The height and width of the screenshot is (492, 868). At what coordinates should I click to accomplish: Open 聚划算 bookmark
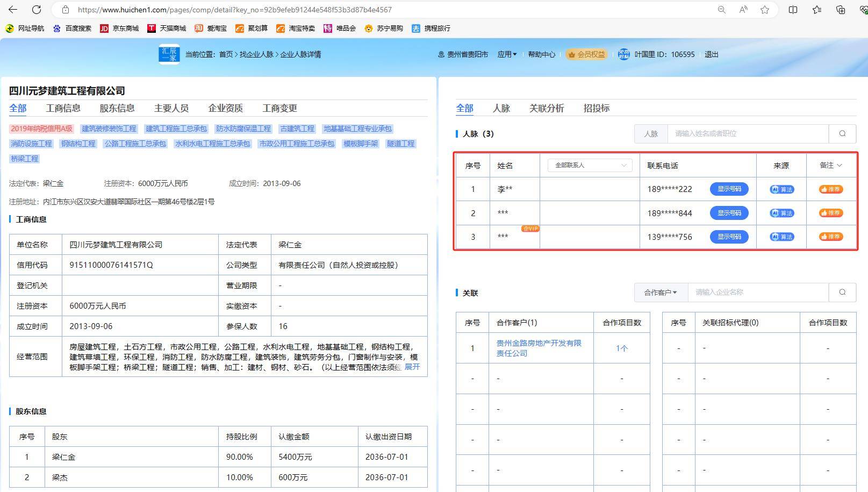[252, 28]
